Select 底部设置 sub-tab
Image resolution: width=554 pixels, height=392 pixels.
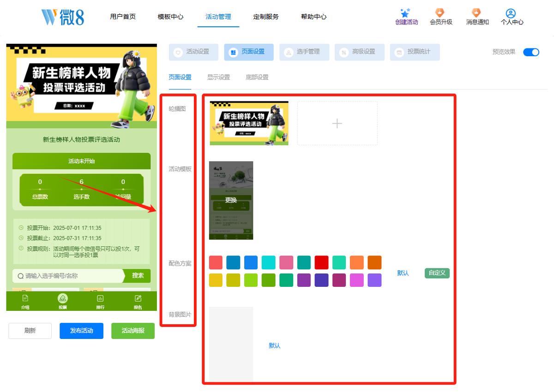pos(257,77)
